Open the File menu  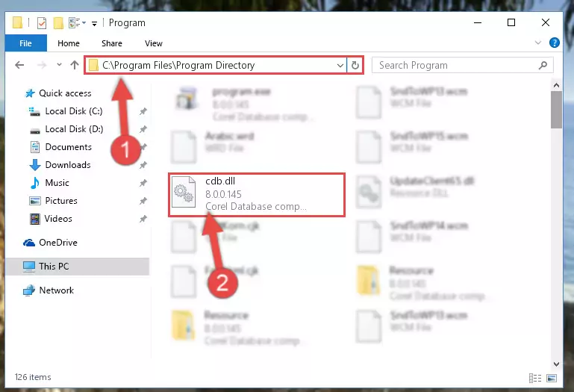coord(25,43)
